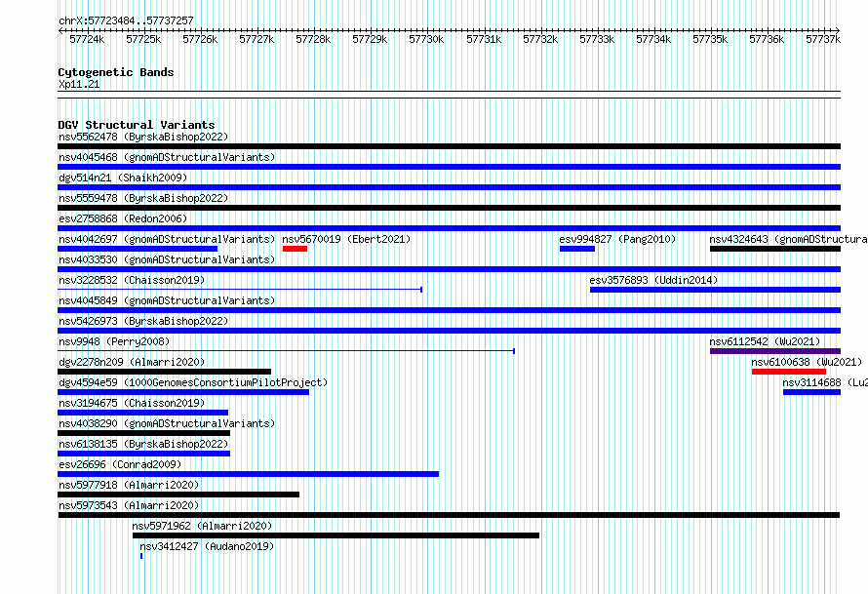
Task: Open the nsv5971962 (Almarri2020) label
Action: (202, 526)
